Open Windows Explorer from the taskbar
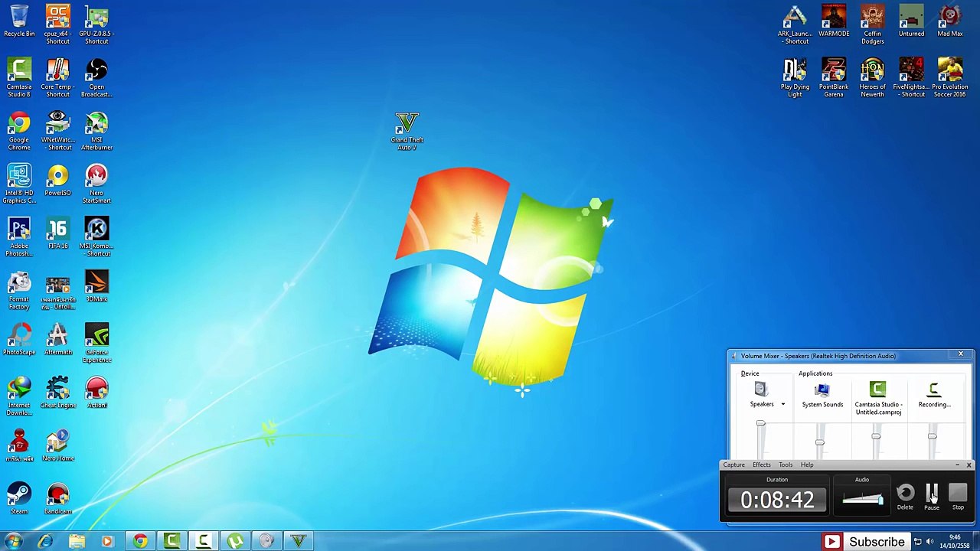 pyautogui.click(x=77, y=542)
